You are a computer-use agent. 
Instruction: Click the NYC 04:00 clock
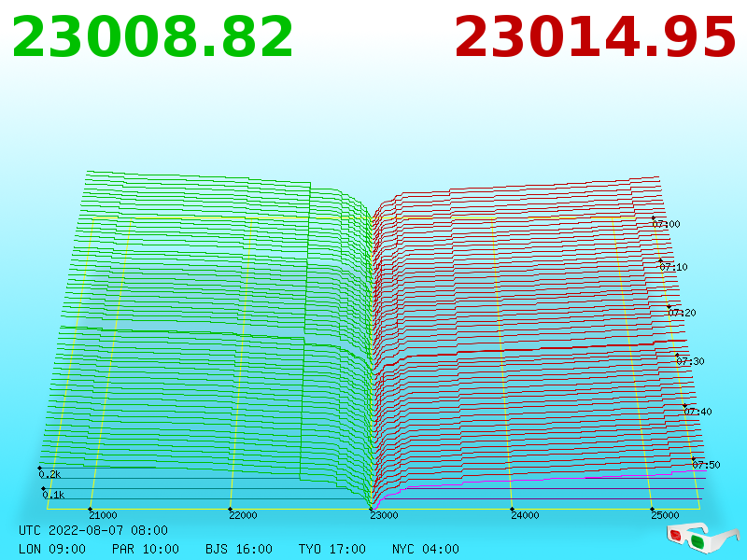[426, 549]
